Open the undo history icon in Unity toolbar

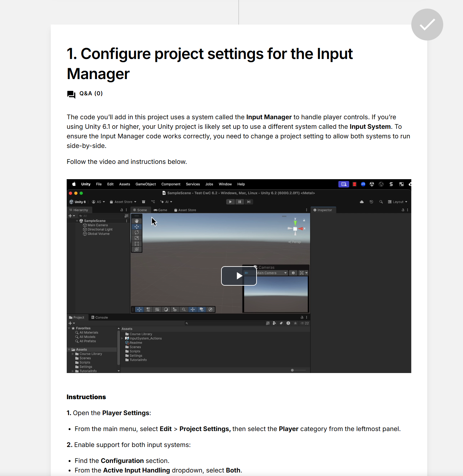pos(371,202)
